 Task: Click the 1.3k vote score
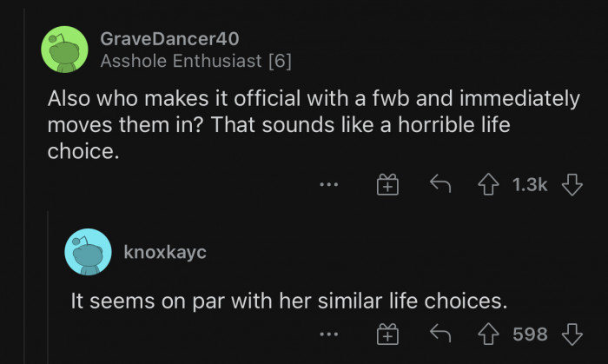pyautogui.click(x=531, y=184)
